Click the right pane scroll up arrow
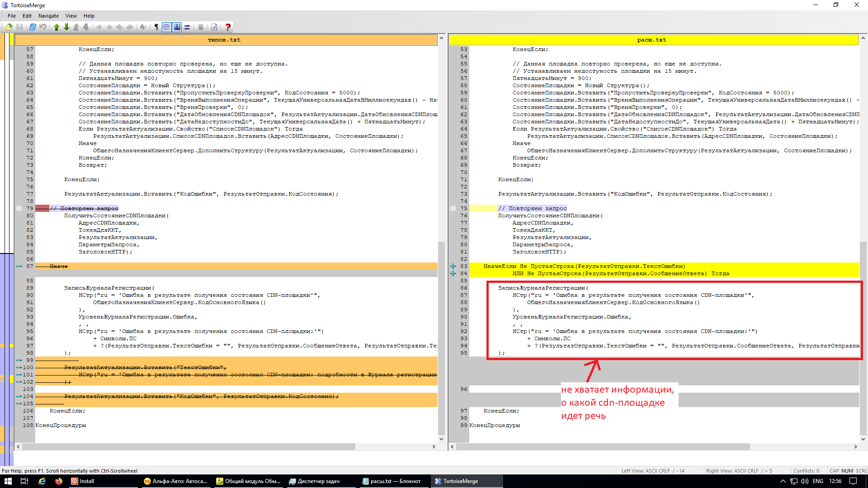The image size is (868, 488). coord(863,38)
